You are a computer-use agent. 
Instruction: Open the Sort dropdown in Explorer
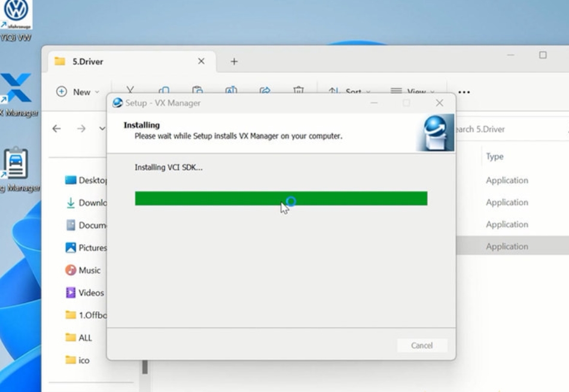tap(349, 91)
